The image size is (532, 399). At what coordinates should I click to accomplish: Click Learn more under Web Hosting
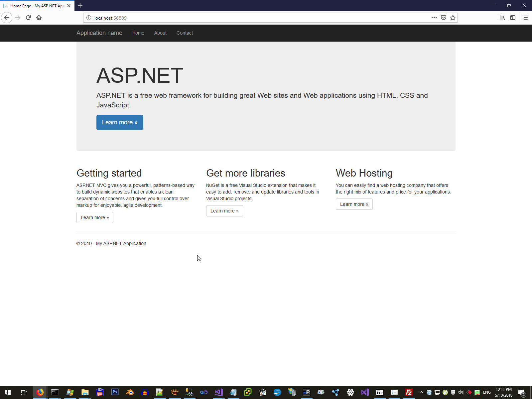click(x=354, y=204)
